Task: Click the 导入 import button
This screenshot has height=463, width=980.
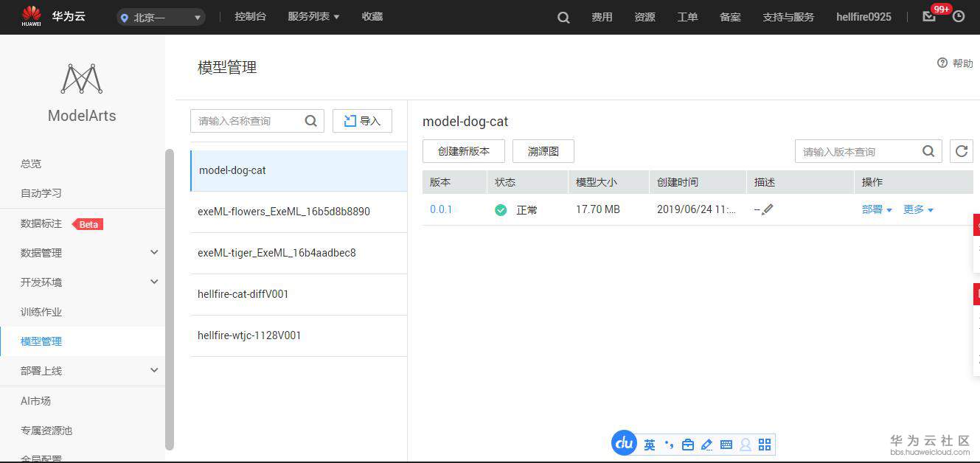Action: tap(362, 121)
